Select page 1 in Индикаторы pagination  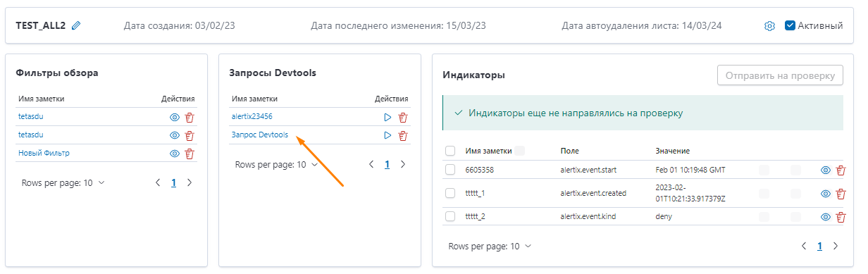[x=819, y=247]
